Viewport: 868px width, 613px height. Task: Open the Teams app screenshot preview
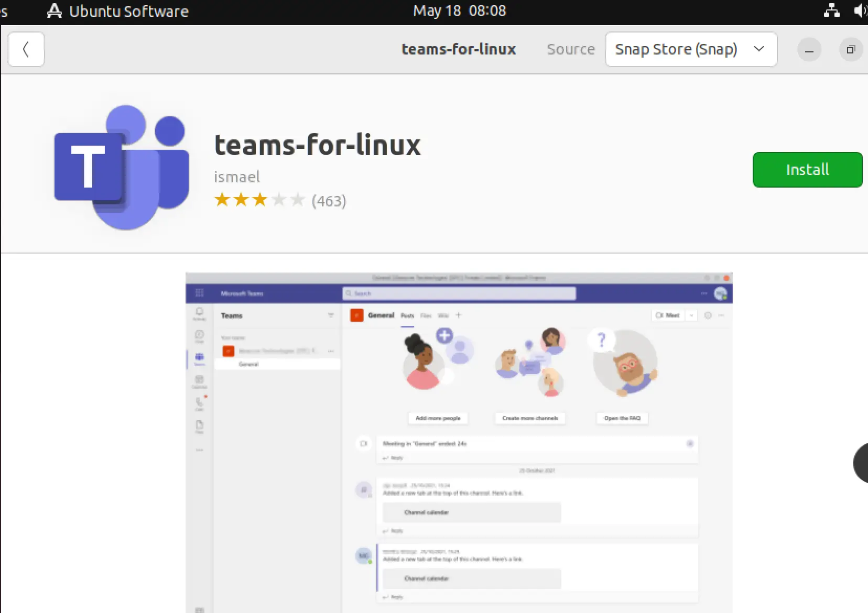tap(459, 443)
